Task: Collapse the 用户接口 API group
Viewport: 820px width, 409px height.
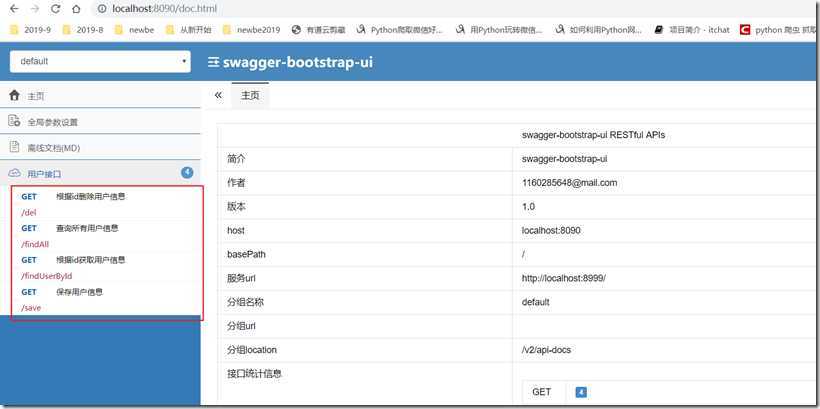Action: click(x=100, y=173)
